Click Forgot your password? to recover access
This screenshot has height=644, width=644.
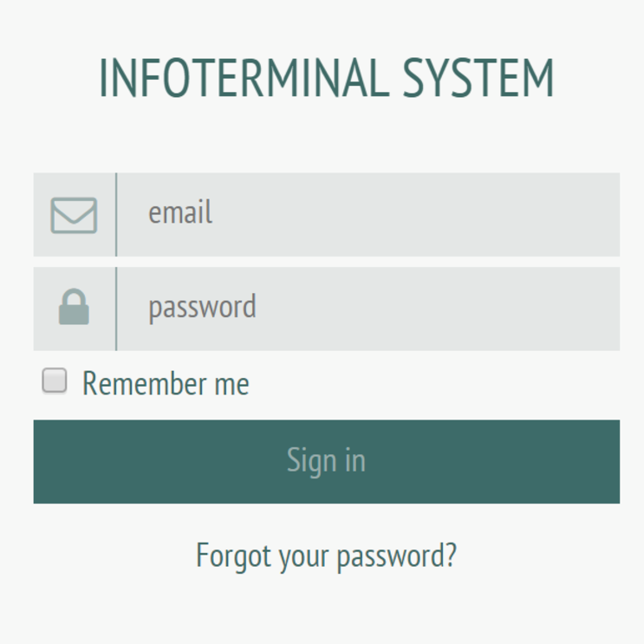[326, 556]
